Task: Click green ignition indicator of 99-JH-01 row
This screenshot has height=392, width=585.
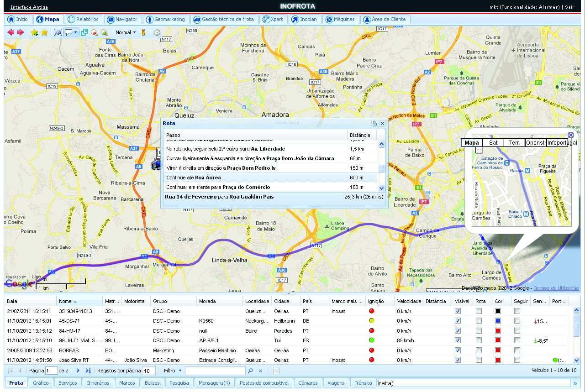Action: (x=372, y=340)
